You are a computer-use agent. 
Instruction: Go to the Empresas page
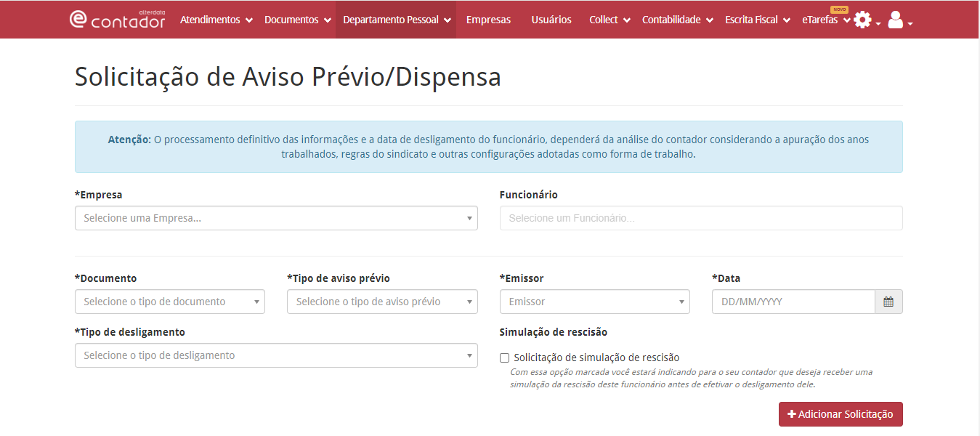coord(489,20)
